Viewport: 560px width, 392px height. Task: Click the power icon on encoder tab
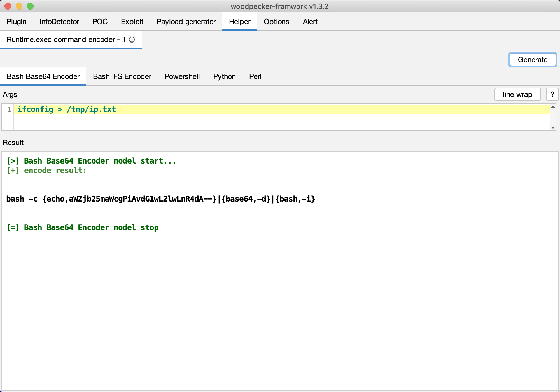click(x=132, y=39)
